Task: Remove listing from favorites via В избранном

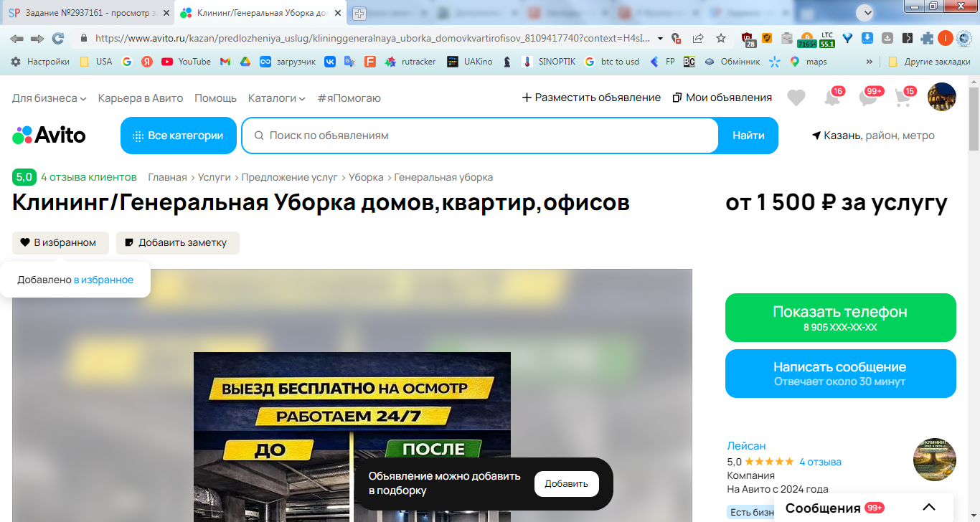Action: [60, 243]
